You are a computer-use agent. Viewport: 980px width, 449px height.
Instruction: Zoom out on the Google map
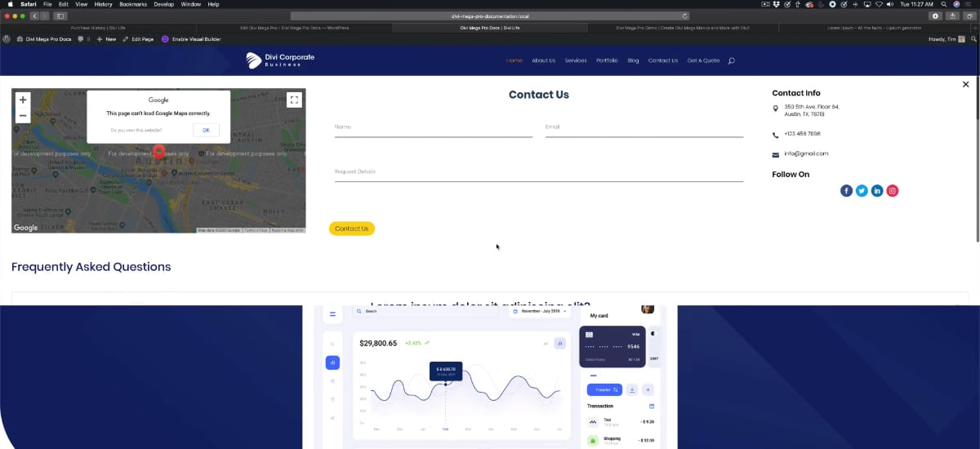(x=23, y=116)
